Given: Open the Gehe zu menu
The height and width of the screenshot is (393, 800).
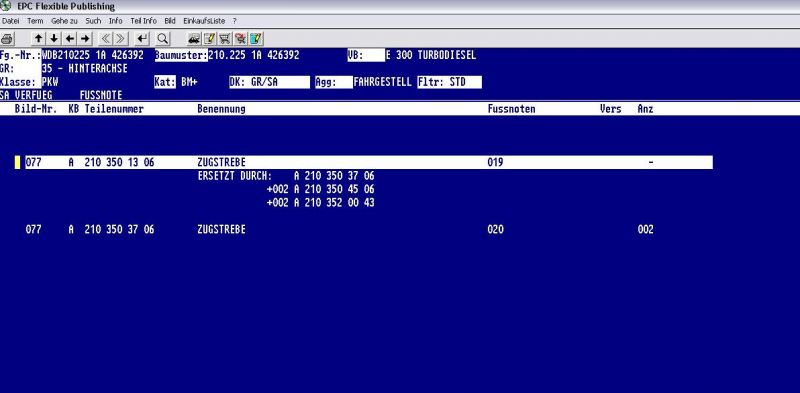Looking at the screenshot, I should (x=64, y=21).
